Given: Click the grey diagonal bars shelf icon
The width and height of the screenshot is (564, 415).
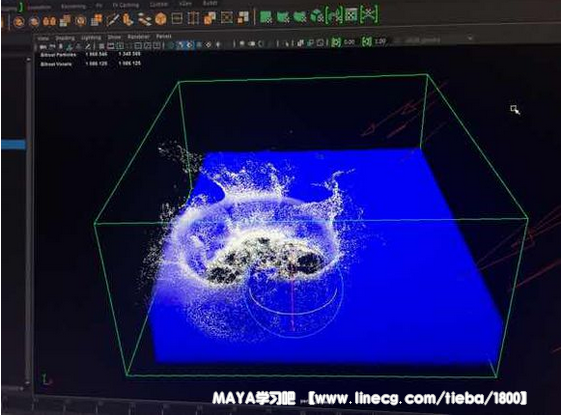Looking at the screenshot, I should 145,19.
